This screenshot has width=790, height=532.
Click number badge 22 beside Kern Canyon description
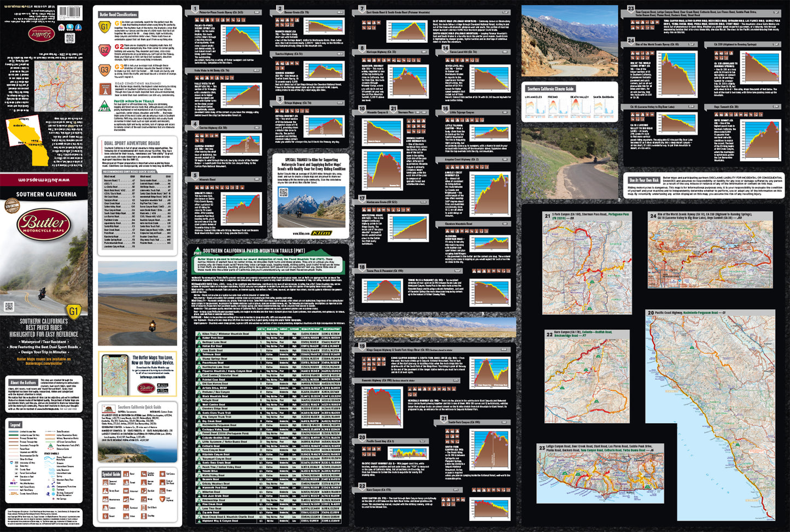click(x=362, y=486)
